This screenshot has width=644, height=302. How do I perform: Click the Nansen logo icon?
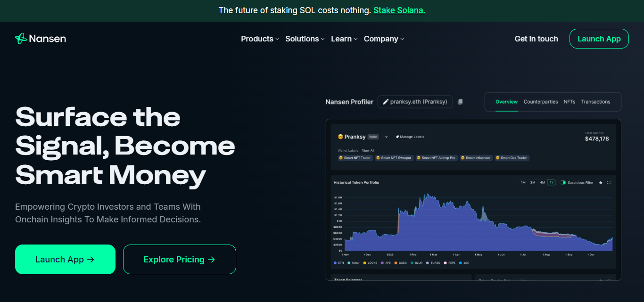point(21,39)
